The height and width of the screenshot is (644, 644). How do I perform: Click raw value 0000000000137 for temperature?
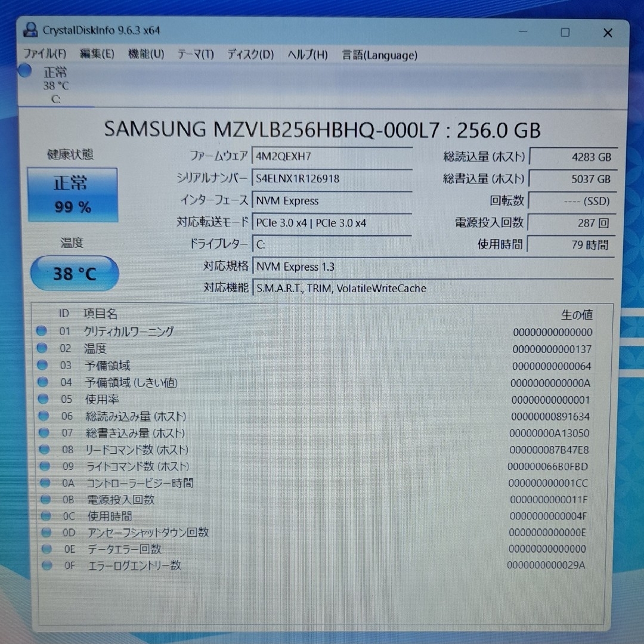(x=552, y=349)
